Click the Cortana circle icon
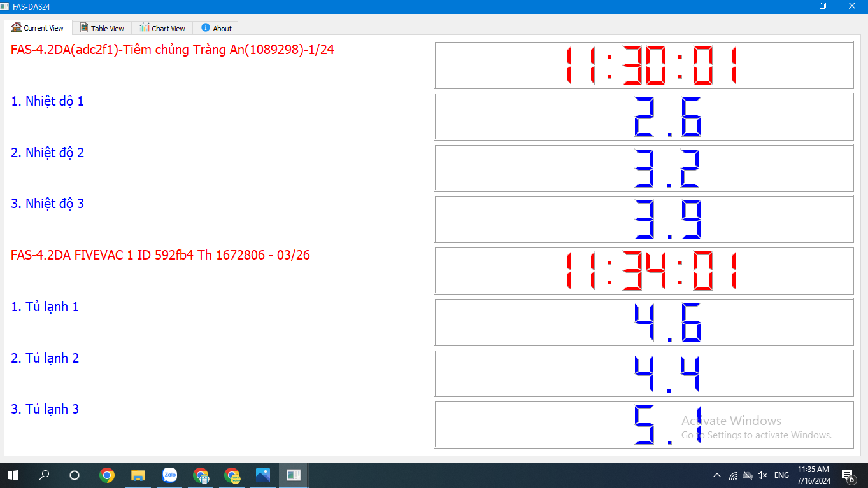Viewport: 868px width, 488px height. click(x=75, y=475)
